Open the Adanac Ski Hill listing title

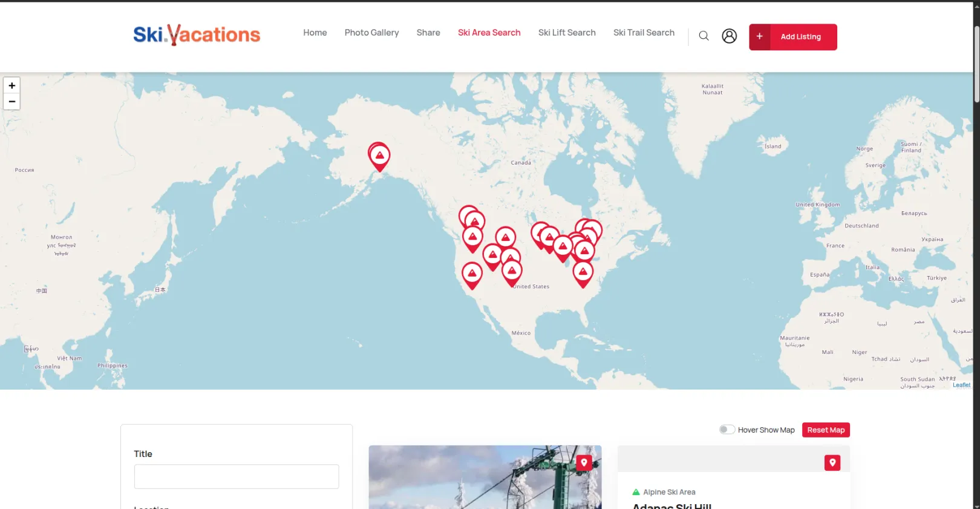tap(671, 506)
